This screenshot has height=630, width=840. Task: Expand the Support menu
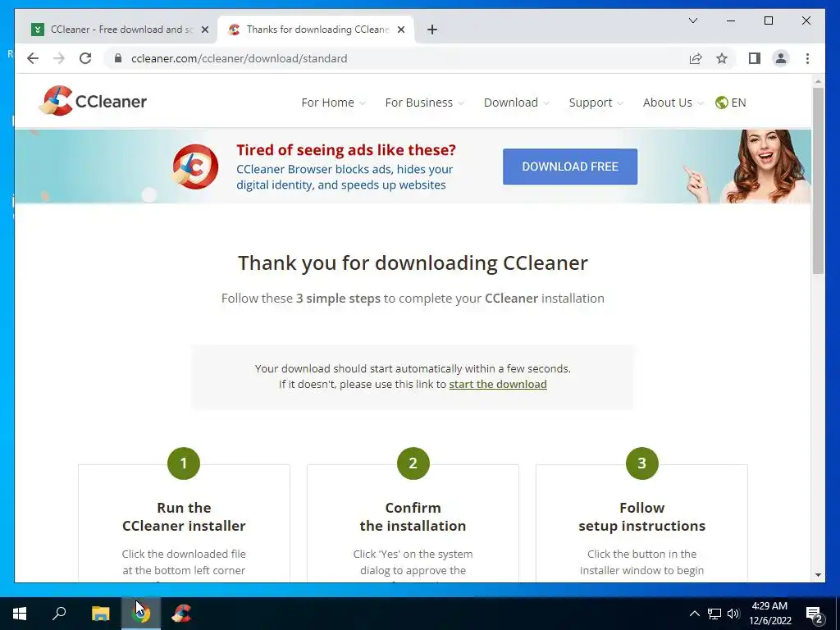pyautogui.click(x=596, y=103)
